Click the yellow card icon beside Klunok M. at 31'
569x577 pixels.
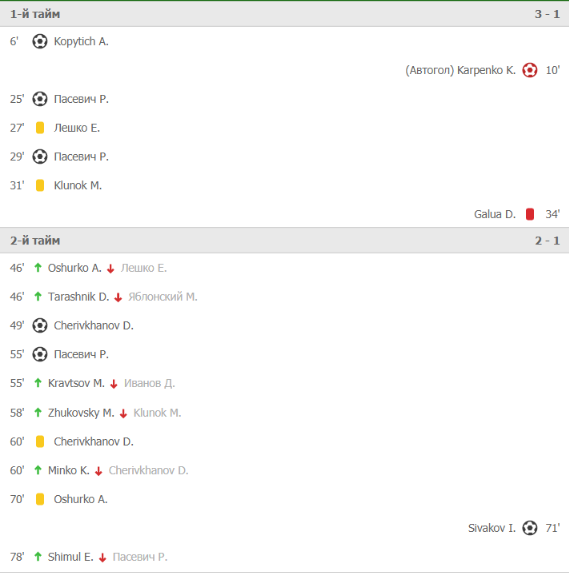click(40, 185)
